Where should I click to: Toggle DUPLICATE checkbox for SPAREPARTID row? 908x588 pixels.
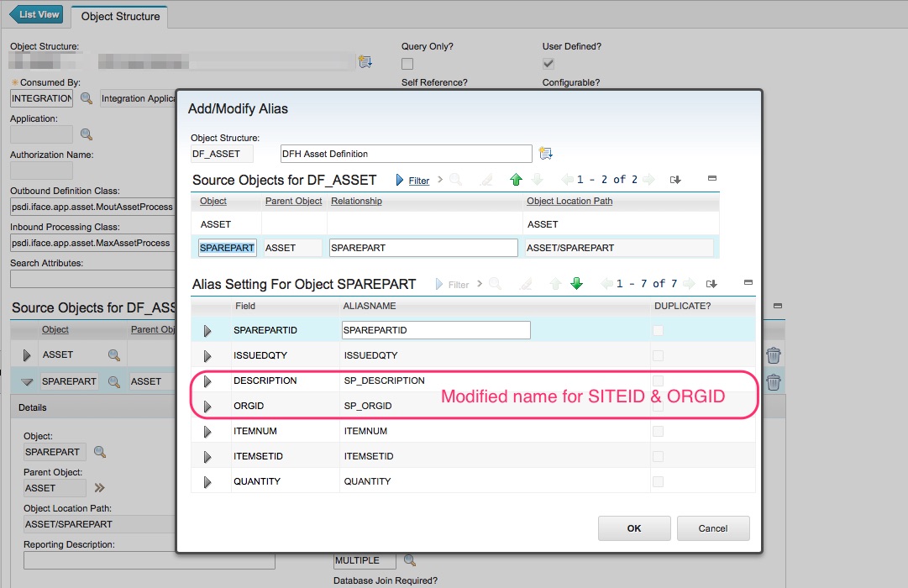click(658, 330)
